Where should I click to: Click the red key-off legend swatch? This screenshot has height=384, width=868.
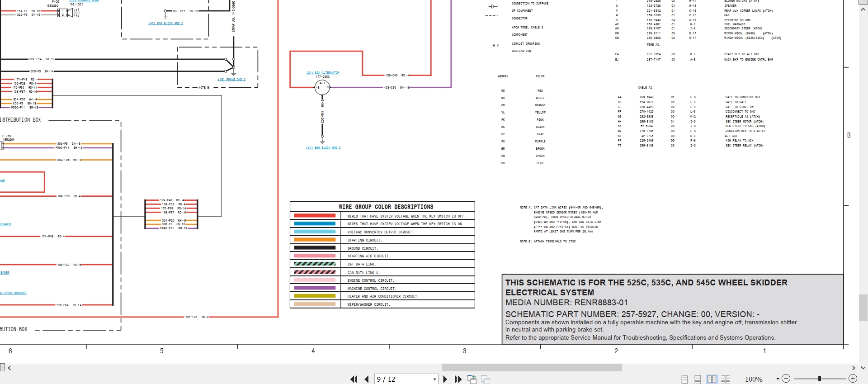click(x=315, y=216)
